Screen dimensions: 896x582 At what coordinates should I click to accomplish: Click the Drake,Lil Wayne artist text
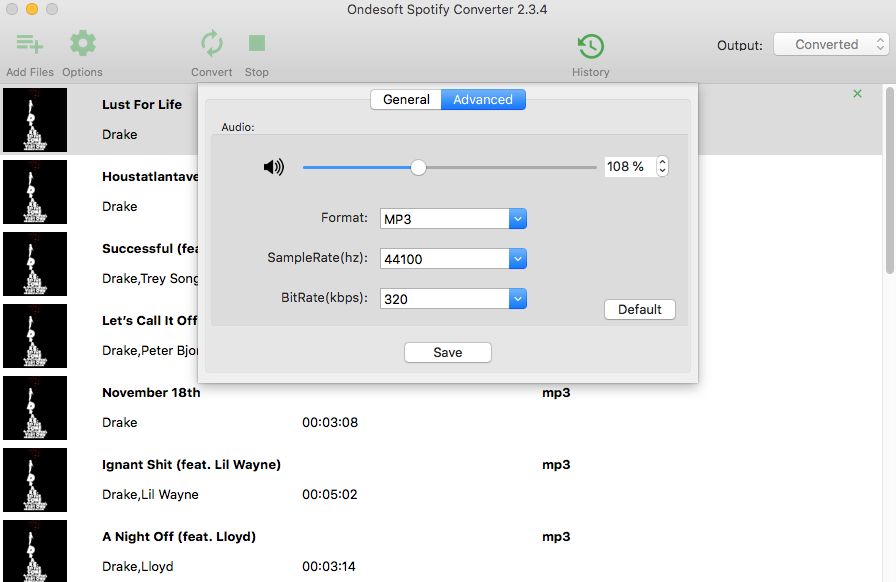point(150,495)
